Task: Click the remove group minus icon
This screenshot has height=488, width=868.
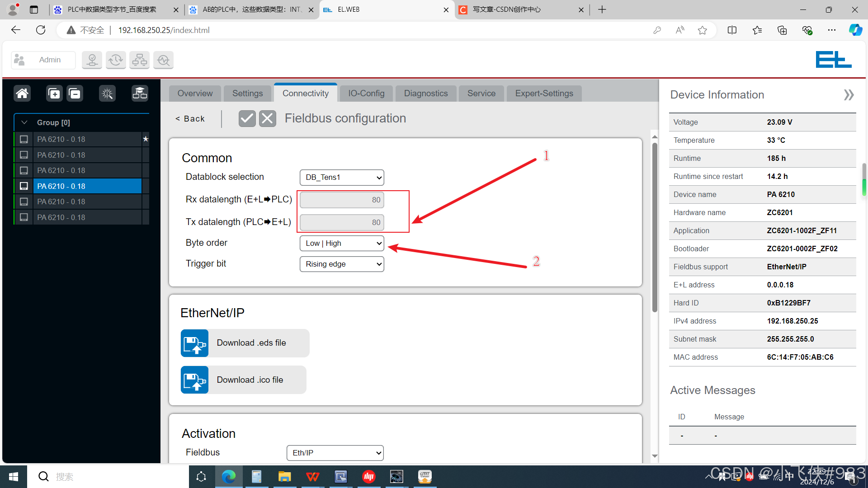Action: [75, 94]
